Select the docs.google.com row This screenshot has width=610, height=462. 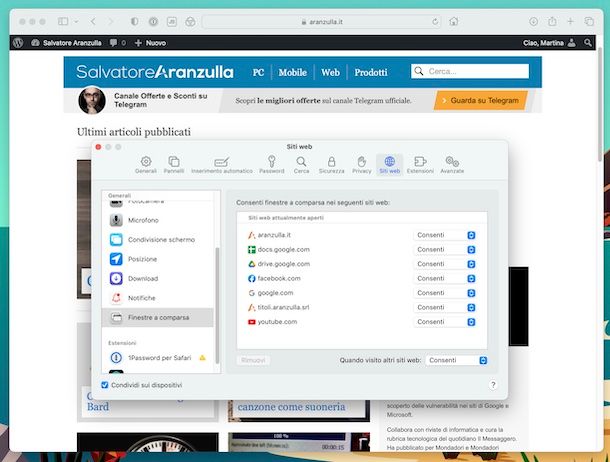tap(362, 250)
